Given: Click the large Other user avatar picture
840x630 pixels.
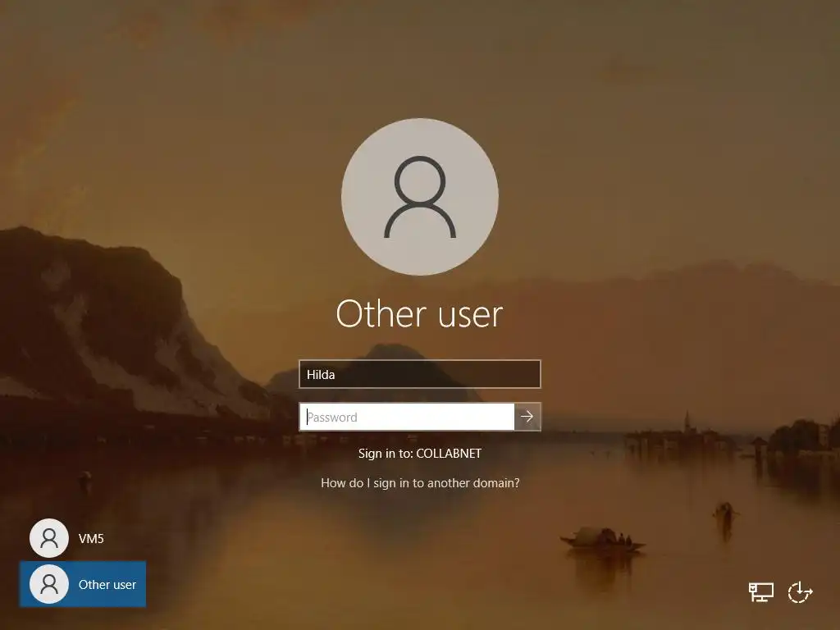Looking at the screenshot, I should pos(420,197).
